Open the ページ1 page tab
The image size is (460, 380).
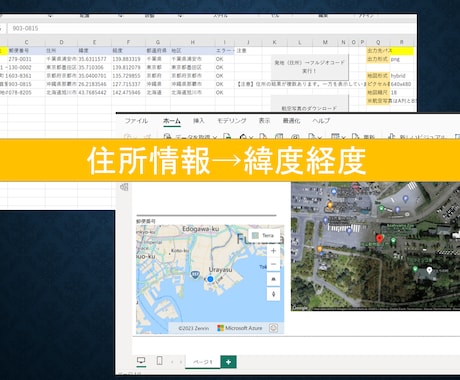(x=203, y=362)
